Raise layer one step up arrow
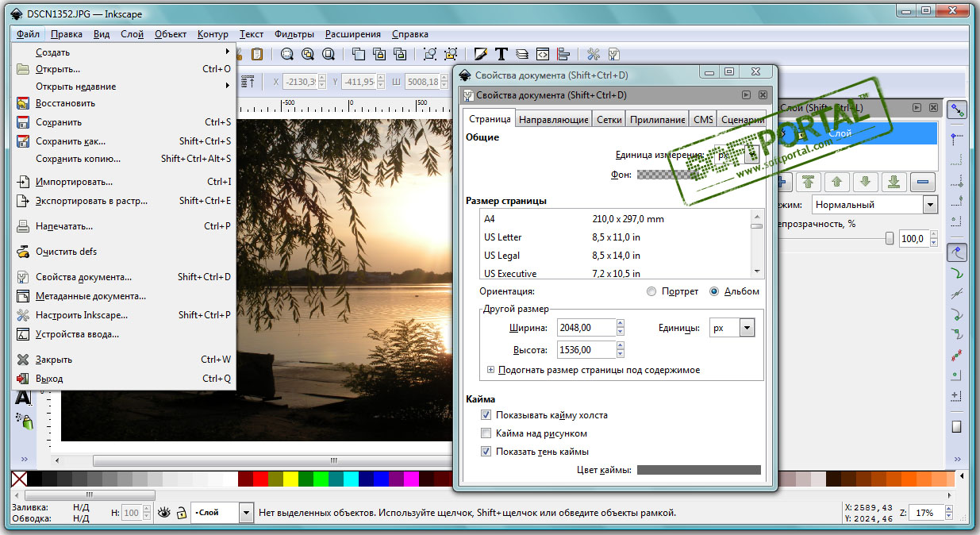Screen dimensions: 980x535 coord(837,182)
